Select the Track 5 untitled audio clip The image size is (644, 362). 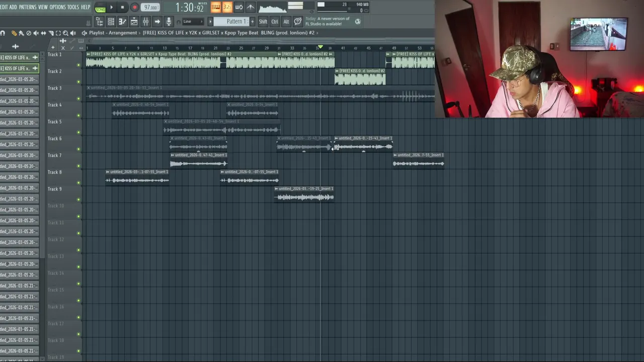[x=221, y=127]
